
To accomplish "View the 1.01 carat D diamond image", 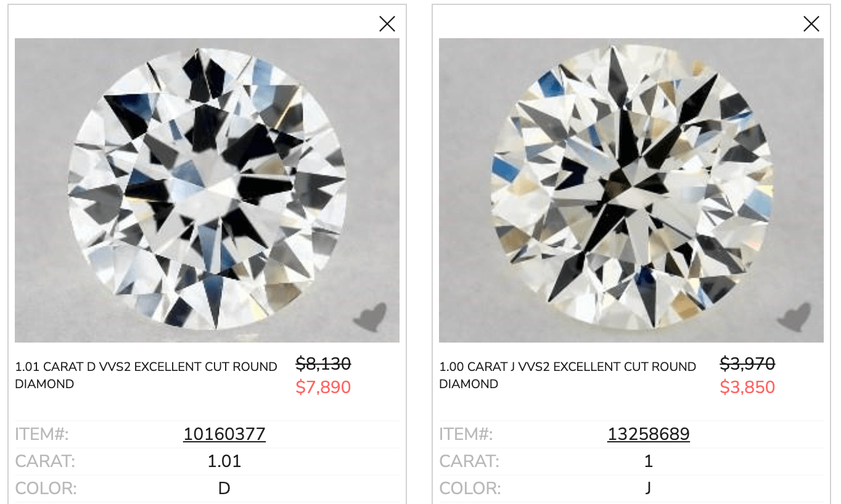I will click(x=207, y=190).
